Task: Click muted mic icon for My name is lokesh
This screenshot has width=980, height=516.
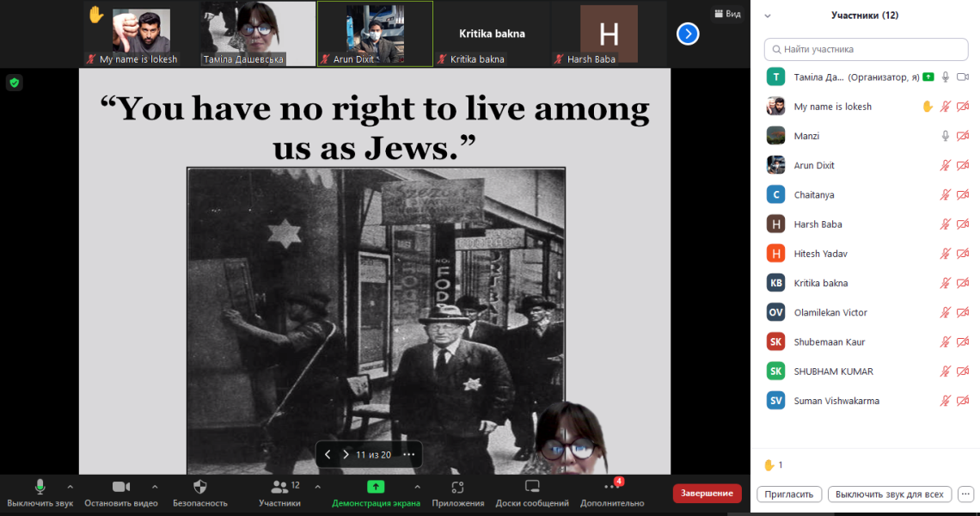Action: pyautogui.click(x=945, y=107)
